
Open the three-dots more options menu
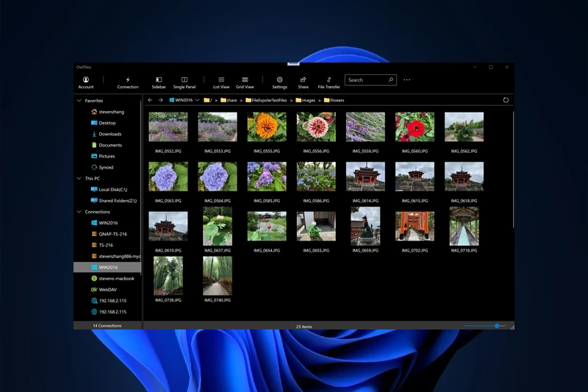tap(407, 80)
